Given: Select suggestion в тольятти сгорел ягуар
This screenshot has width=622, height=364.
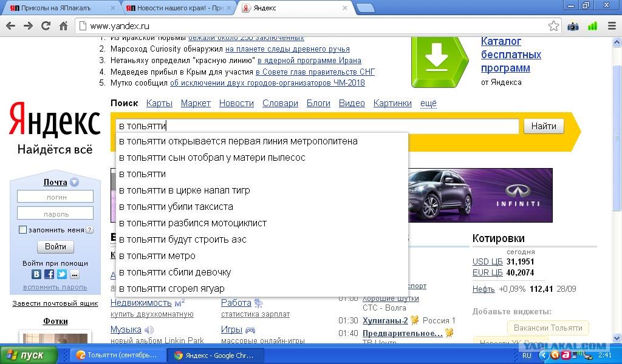Looking at the screenshot, I should pyautogui.click(x=262, y=289).
